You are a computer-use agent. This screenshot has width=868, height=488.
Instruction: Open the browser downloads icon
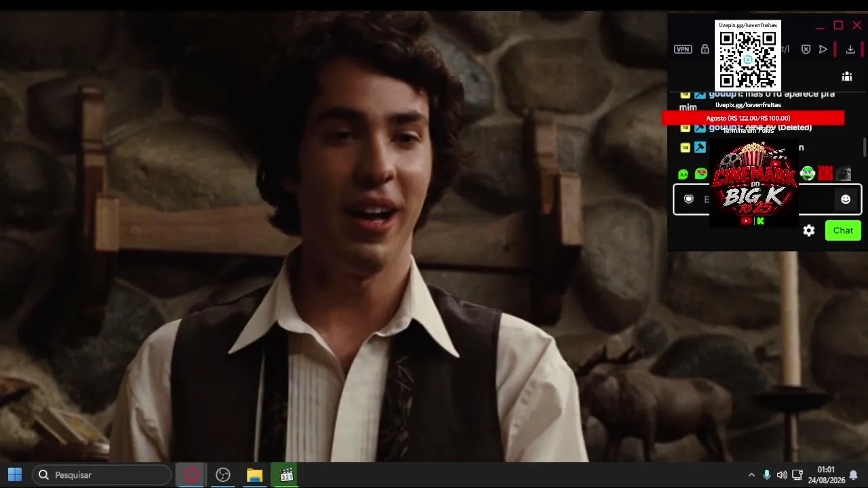pyautogui.click(x=850, y=49)
